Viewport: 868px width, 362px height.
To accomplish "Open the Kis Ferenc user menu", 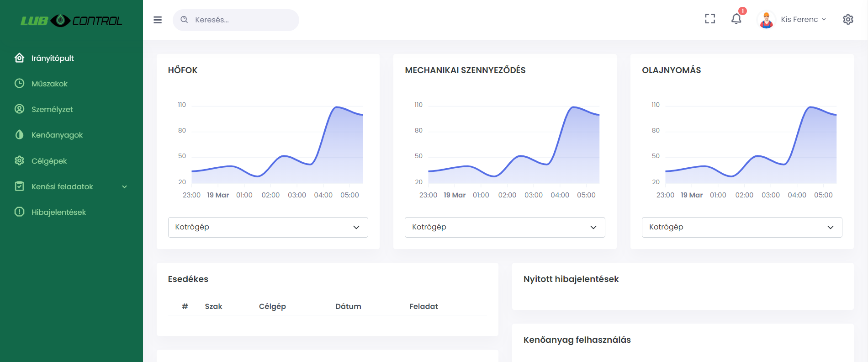I will [803, 20].
